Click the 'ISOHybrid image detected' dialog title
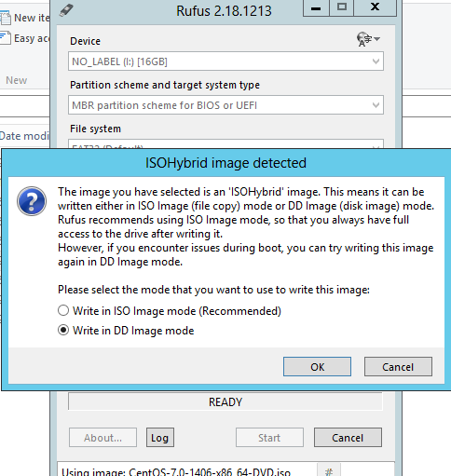Viewport: 451px width, 476px height. click(x=225, y=163)
